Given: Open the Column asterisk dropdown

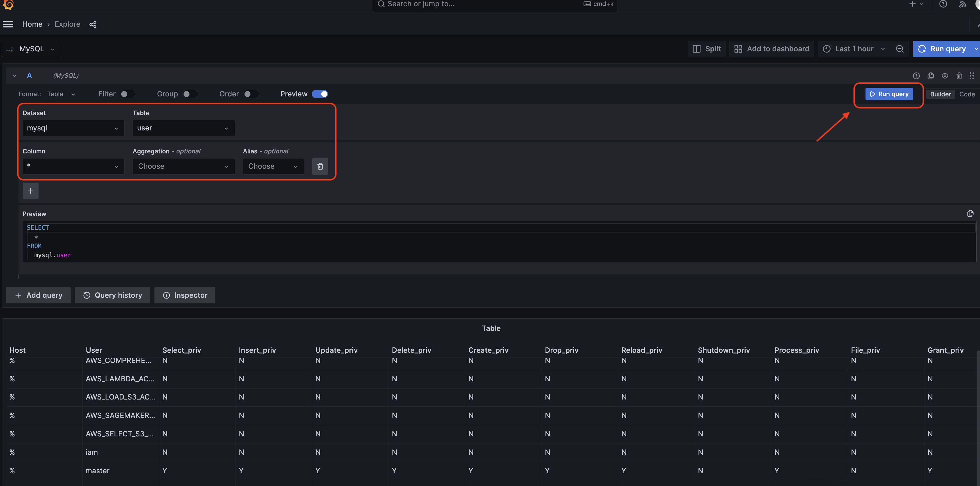Looking at the screenshot, I should (73, 166).
